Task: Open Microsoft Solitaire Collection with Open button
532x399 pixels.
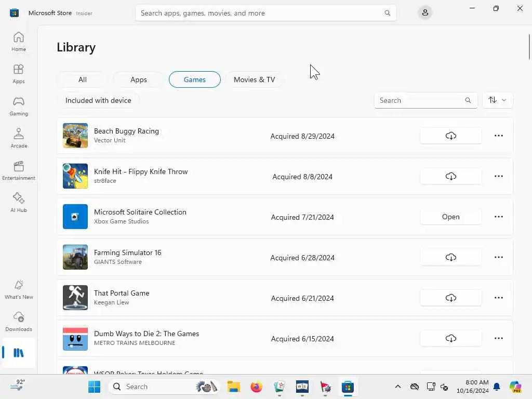Action: (450, 217)
